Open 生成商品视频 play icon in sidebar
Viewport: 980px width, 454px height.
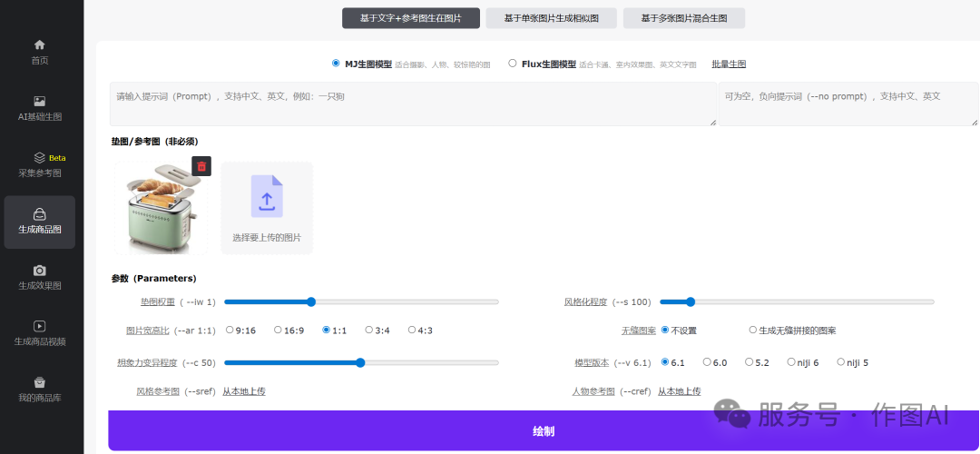point(39,326)
